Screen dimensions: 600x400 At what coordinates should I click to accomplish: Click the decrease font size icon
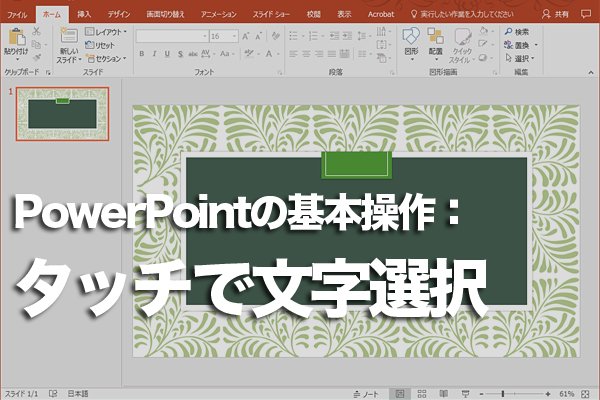(x=259, y=36)
